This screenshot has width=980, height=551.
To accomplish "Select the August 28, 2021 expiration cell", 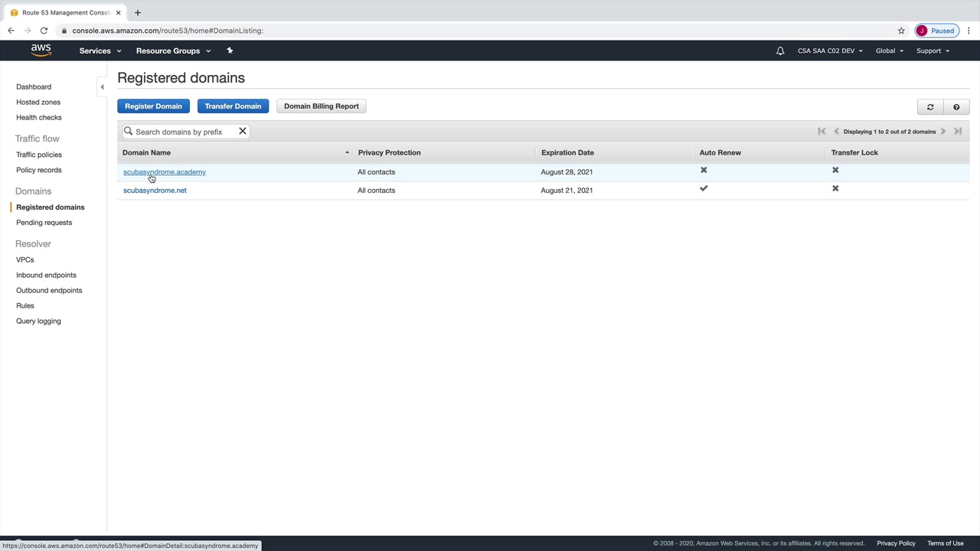I will [x=567, y=172].
